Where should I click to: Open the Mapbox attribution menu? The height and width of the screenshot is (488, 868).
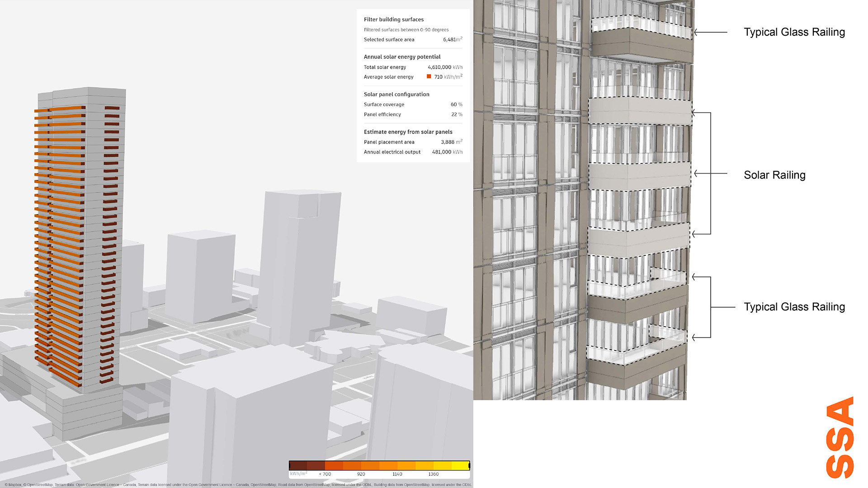click(14, 484)
